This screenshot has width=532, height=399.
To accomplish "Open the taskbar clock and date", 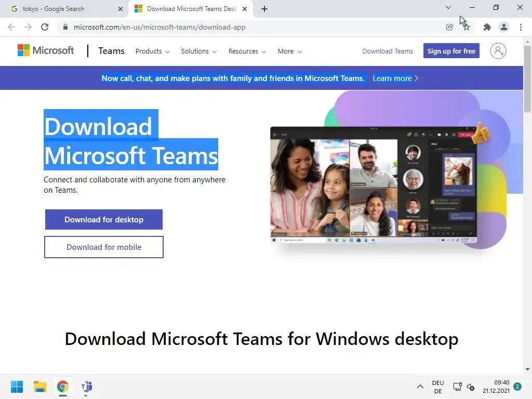I will [x=496, y=387].
